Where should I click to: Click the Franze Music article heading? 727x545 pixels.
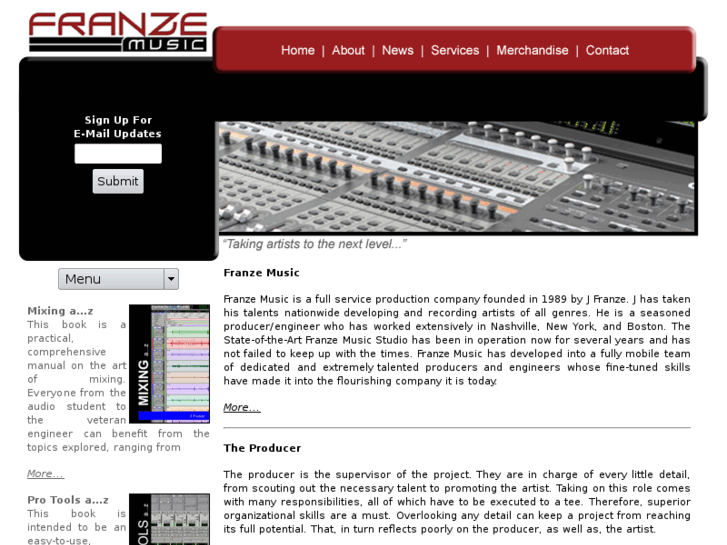click(x=261, y=273)
